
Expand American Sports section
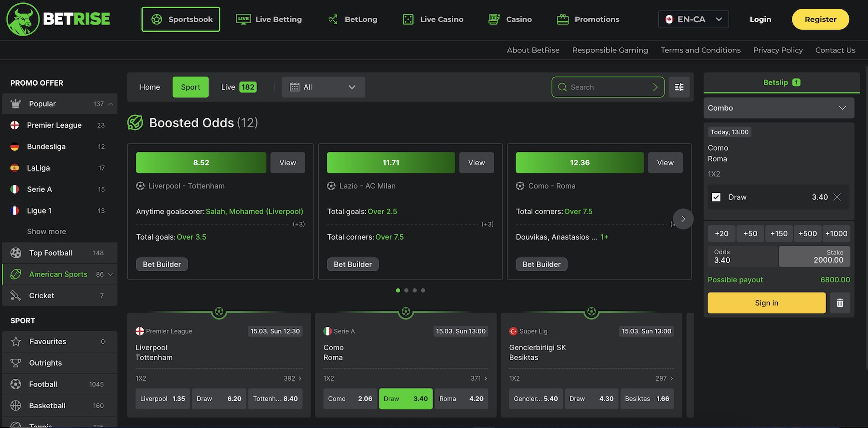110,274
